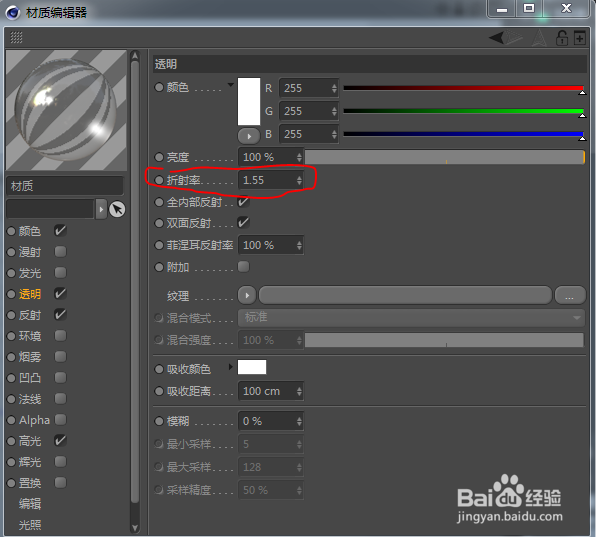The image size is (596, 537).
Task: Click the texture browse ellipsis button
Action: click(x=570, y=295)
